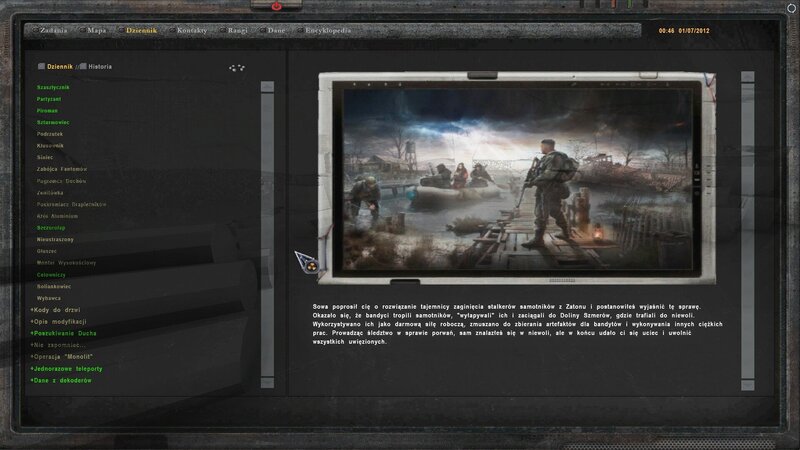This screenshot has width=800, height=450.
Task: Click the dotted indicator icon above the list
Action: pyautogui.click(x=237, y=68)
